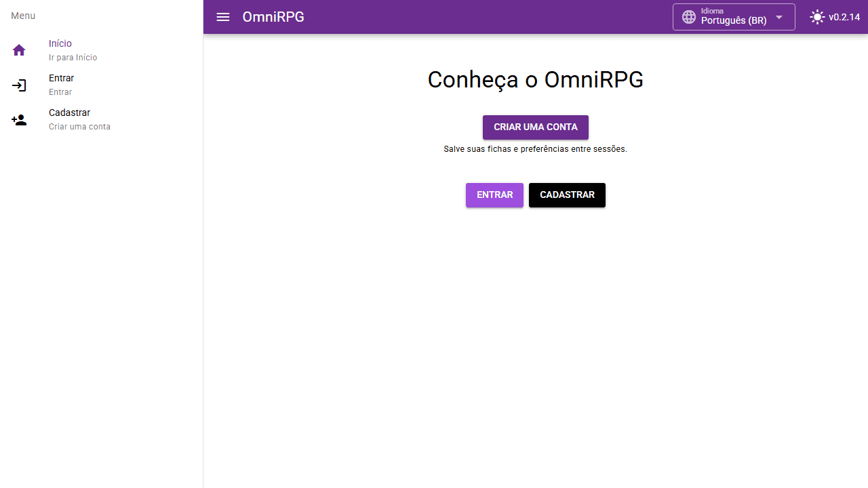Click the black CADASTRAR button
The image size is (868, 488).
pyautogui.click(x=567, y=195)
